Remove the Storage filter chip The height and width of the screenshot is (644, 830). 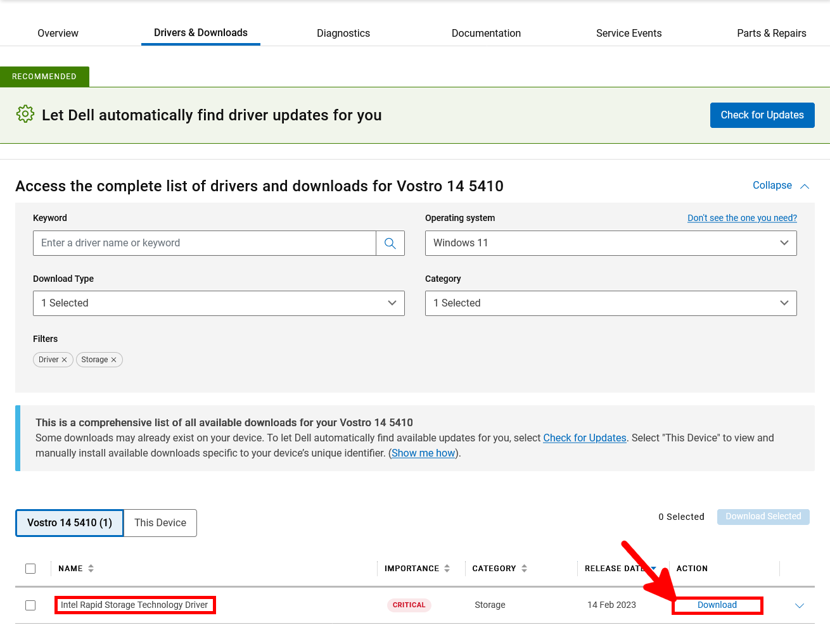(115, 359)
